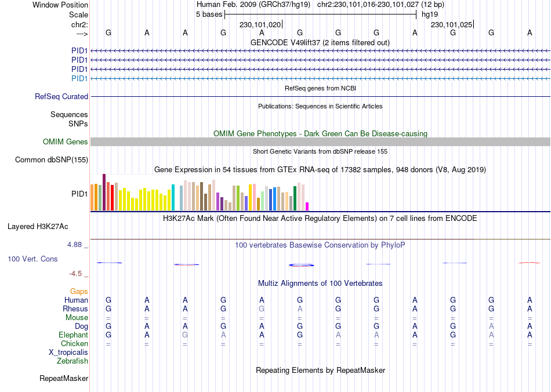Open the 100 Vert. Cons track label
Viewport: 551px width, 392px height.
(32, 259)
